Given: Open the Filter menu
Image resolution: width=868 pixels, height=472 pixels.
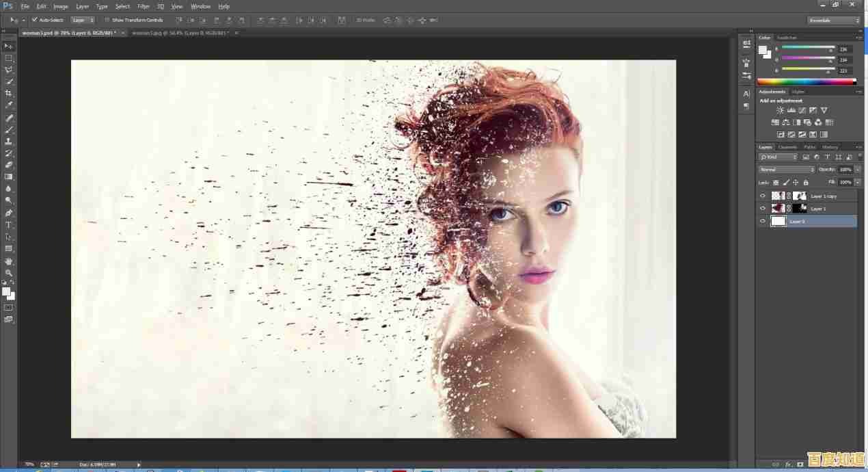Looking at the screenshot, I should [144, 6].
